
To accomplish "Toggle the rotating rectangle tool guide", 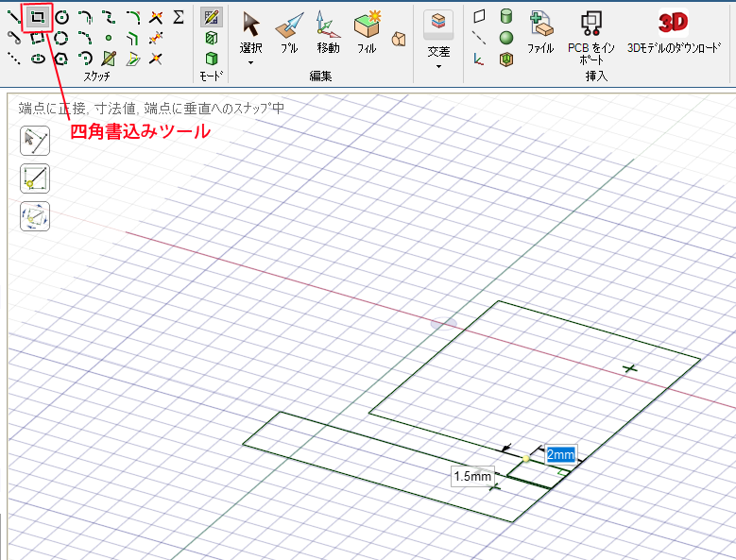I will tap(35, 216).
